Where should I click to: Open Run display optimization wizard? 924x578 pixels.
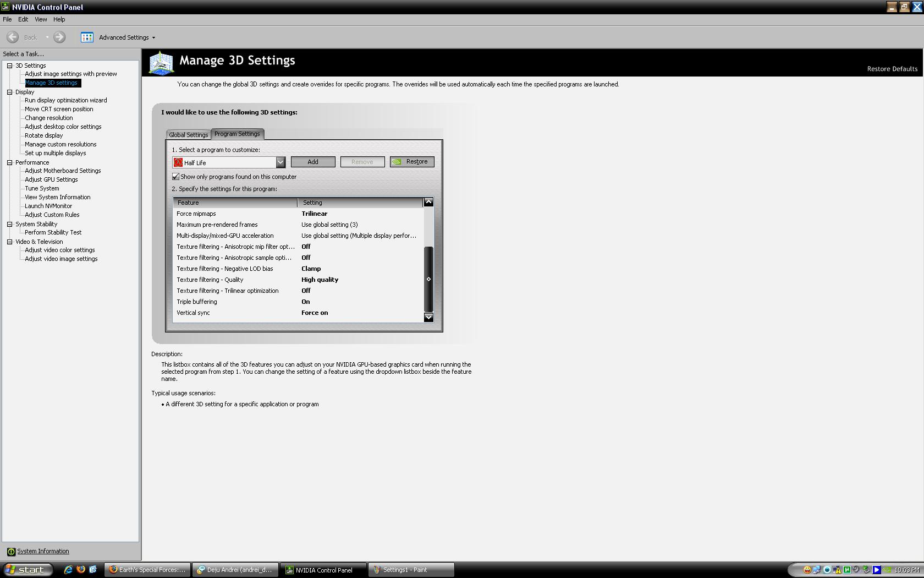point(66,100)
